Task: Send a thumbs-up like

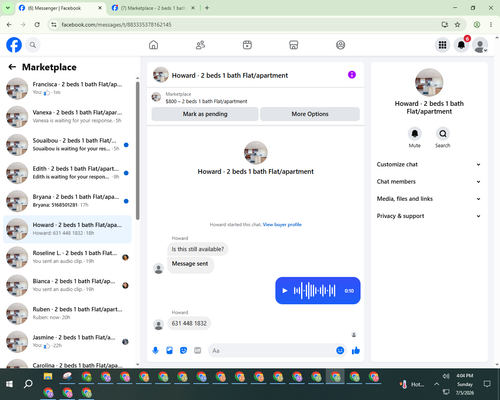Action: pyautogui.click(x=356, y=350)
